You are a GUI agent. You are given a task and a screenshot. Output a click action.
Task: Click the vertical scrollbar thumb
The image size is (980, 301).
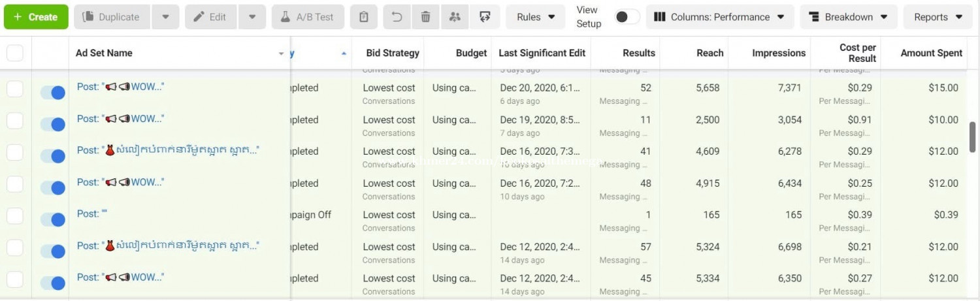[x=972, y=136]
